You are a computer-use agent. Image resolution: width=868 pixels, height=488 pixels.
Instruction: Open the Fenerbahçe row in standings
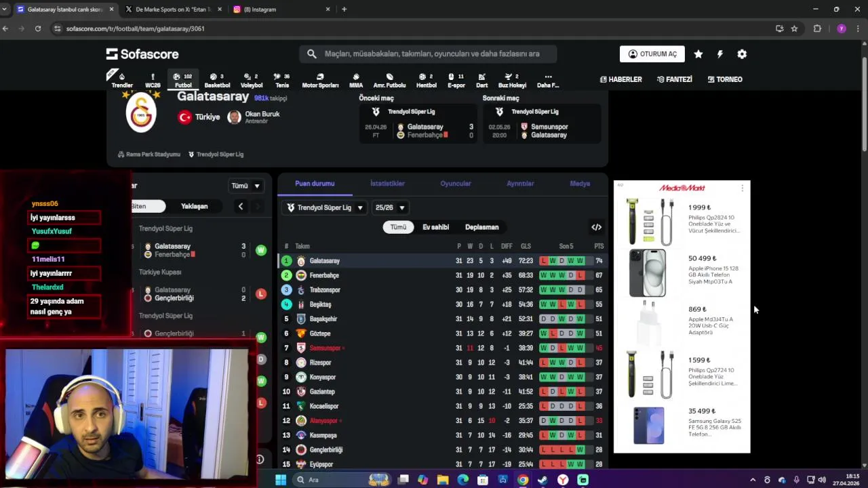(x=443, y=275)
